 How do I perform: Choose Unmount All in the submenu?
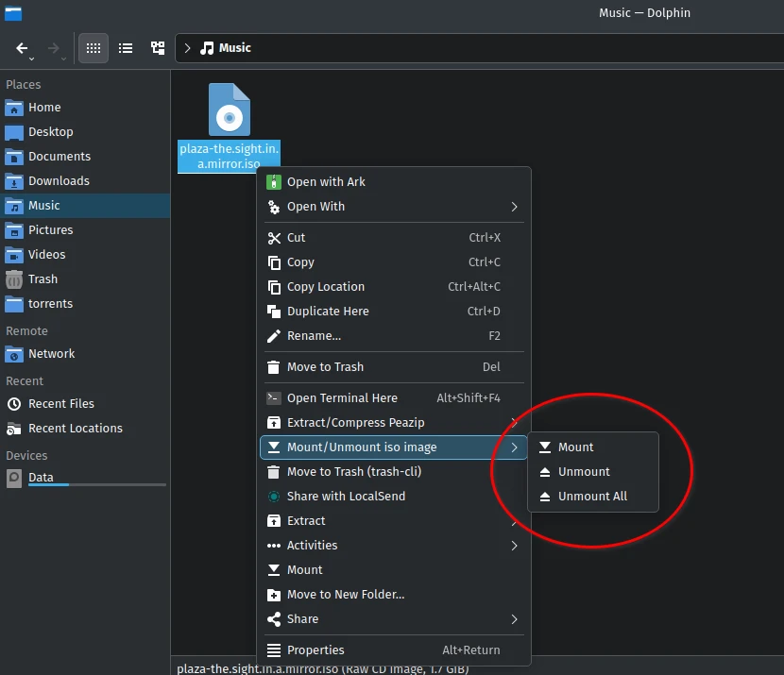click(593, 497)
